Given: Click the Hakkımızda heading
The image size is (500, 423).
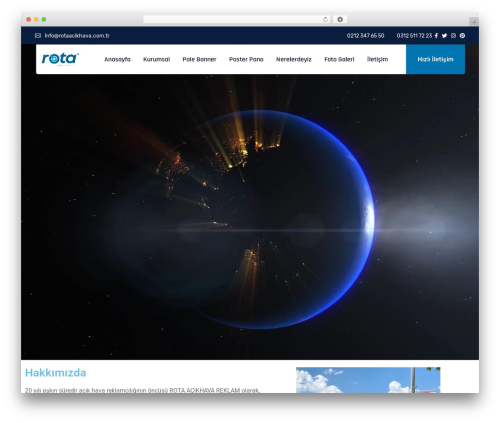Looking at the screenshot, I should (55, 373).
